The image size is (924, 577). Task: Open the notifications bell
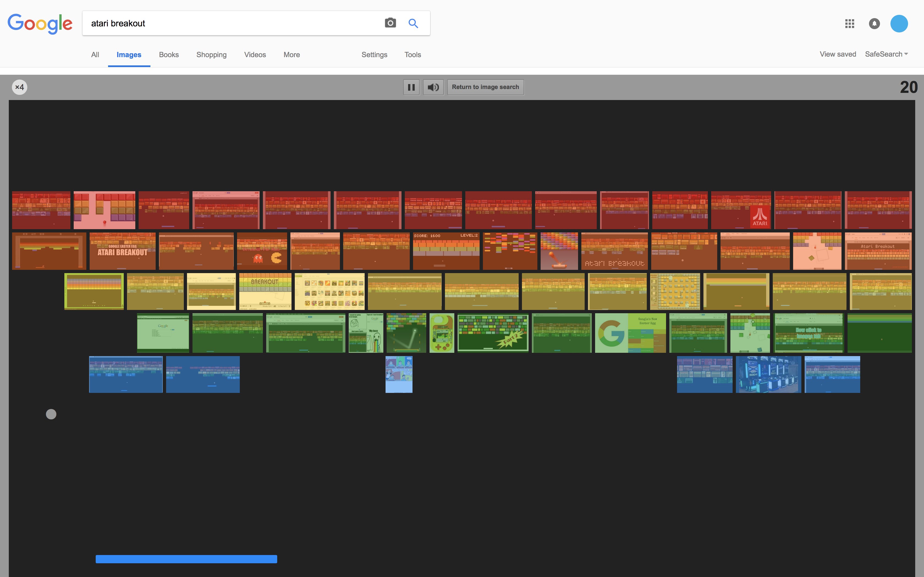[875, 23]
